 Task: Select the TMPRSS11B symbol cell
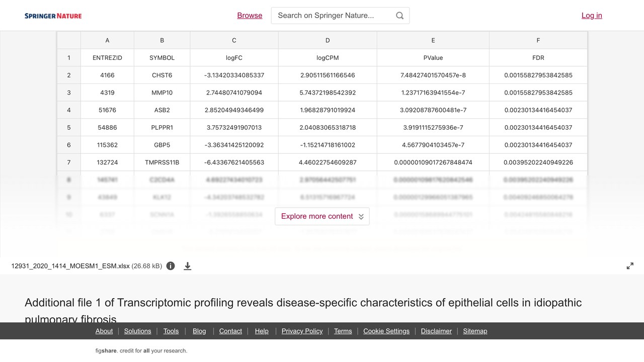click(162, 162)
